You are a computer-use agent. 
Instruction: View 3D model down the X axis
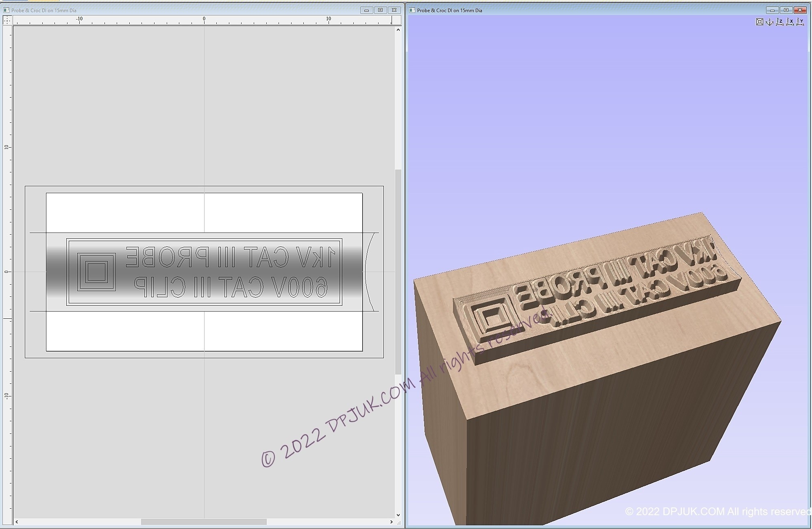click(x=790, y=22)
